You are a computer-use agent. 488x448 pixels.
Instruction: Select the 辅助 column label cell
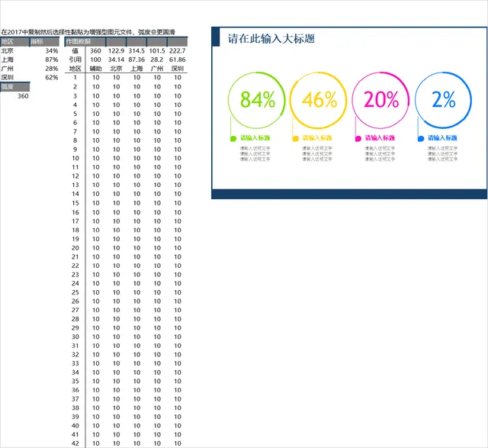(95, 69)
